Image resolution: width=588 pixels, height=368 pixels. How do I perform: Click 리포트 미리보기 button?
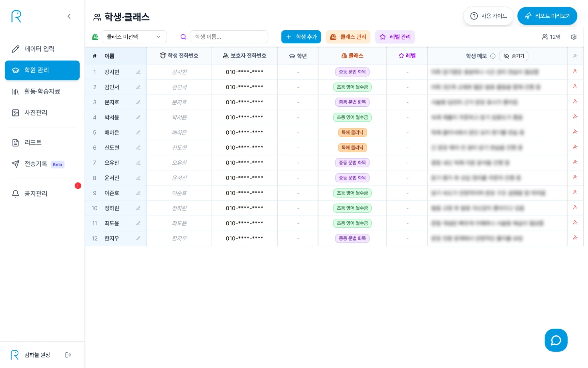(547, 16)
